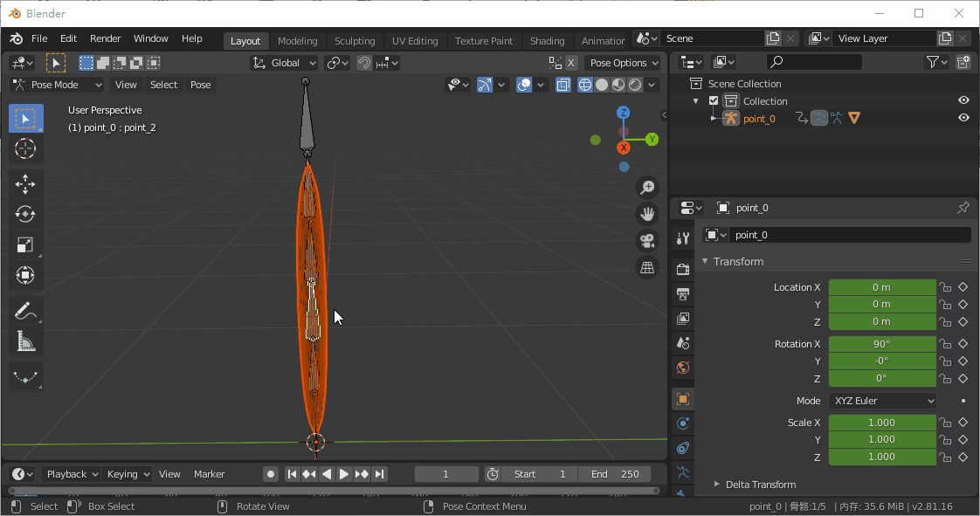Open the Bone properties tab
The width and height of the screenshot is (980, 516).
683,493
